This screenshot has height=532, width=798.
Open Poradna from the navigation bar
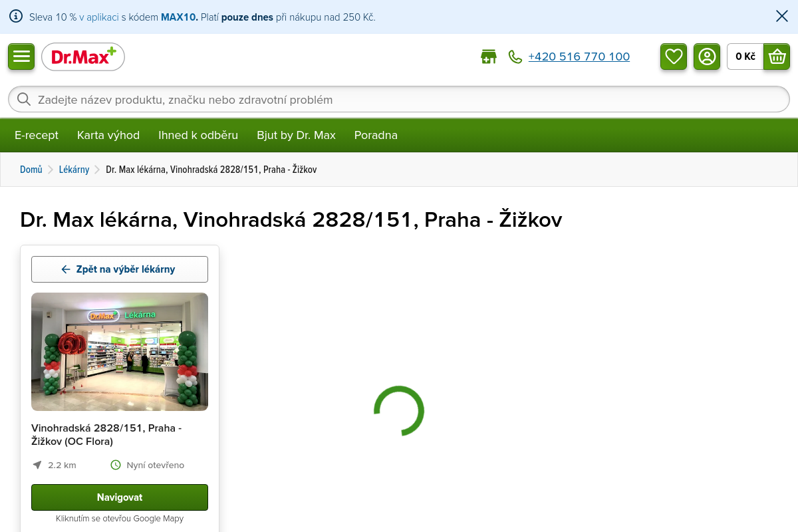pos(376,135)
